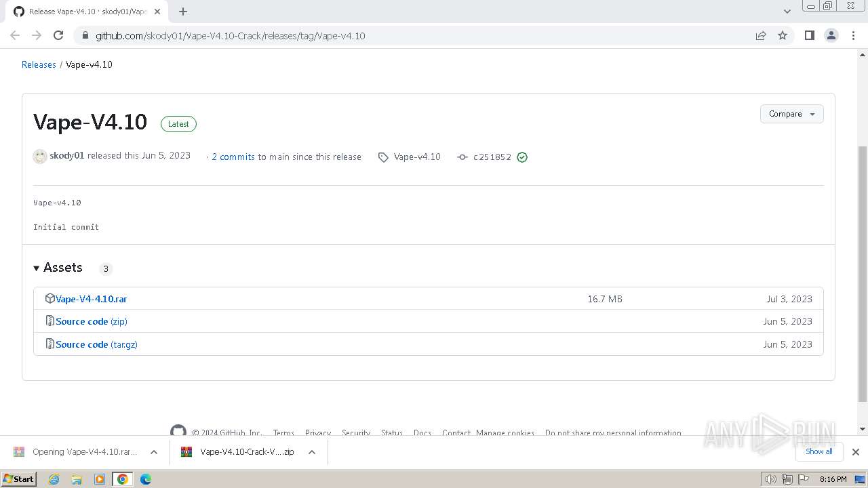The height and width of the screenshot is (488, 868).
Task: Open the downloading Vape-V4-4.10.rar item
Action: [x=75, y=452]
